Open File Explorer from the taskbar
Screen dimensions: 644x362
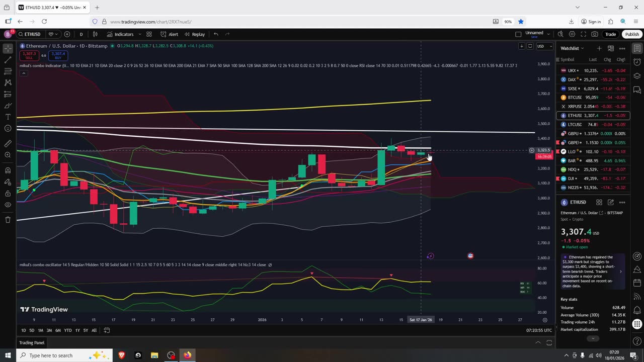tap(154, 355)
